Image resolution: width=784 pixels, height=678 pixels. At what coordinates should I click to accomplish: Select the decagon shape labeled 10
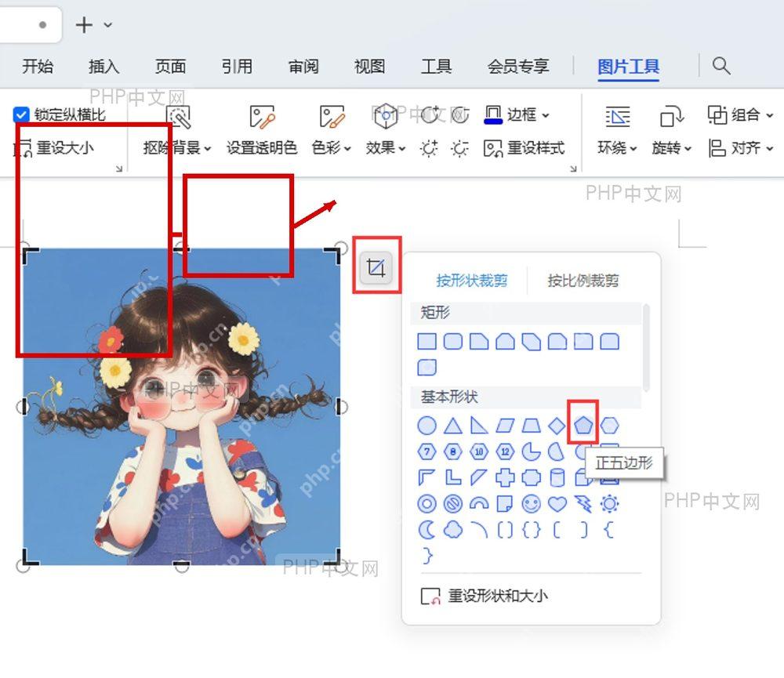click(x=479, y=451)
